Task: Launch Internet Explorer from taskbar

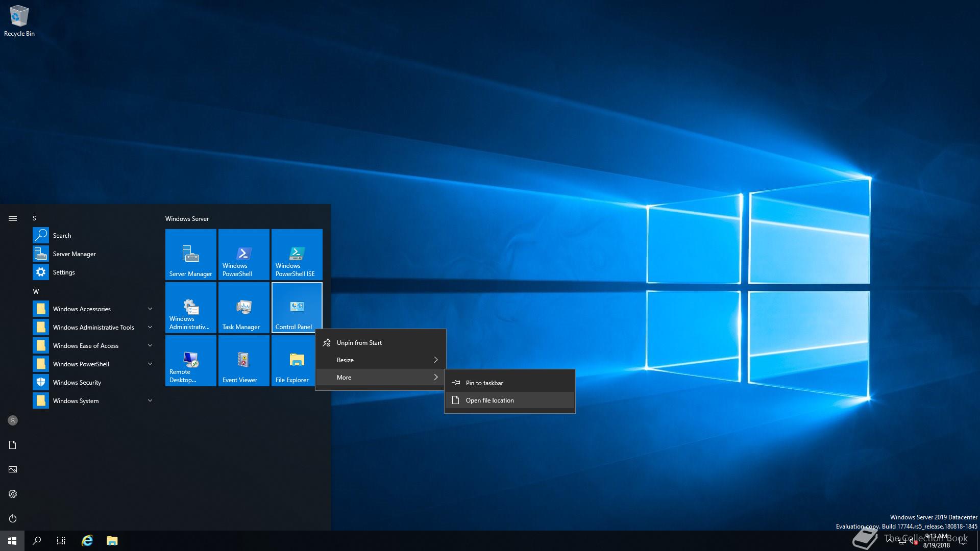Action: (x=87, y=541)
